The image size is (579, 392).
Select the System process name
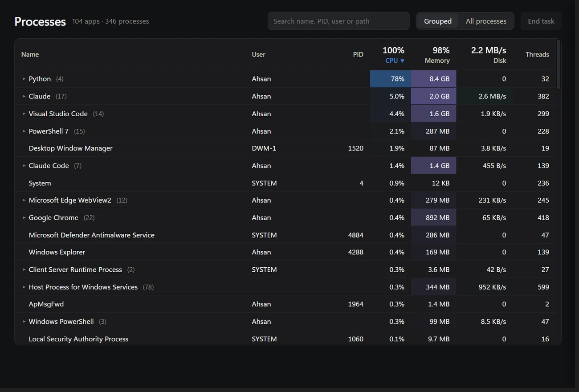click(40, 183)
